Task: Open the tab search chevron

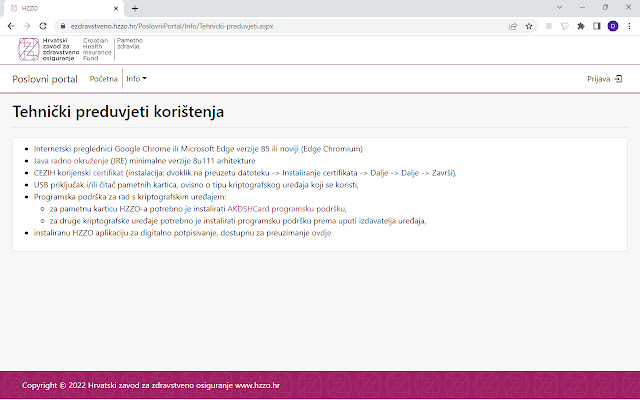Action: tap(560, 7)
